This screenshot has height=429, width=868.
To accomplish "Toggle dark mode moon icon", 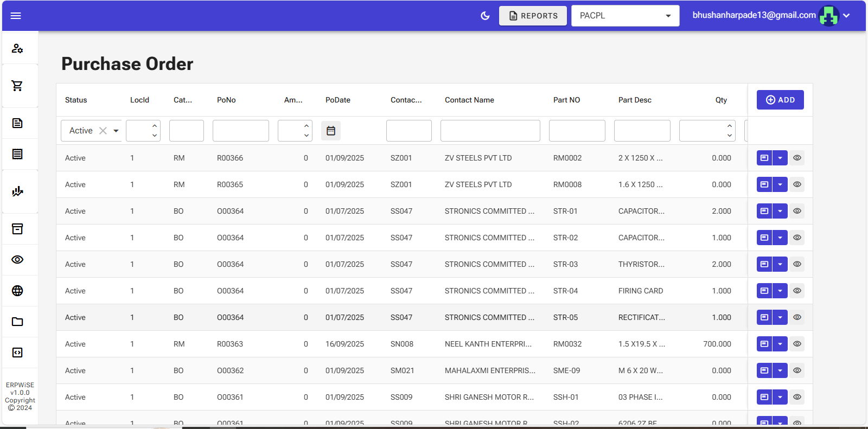I will coord(485,16).
